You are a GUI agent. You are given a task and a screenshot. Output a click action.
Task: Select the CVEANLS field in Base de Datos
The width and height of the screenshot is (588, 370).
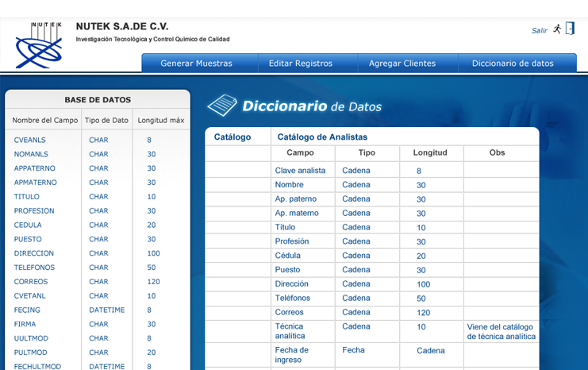tap(30, 140)
